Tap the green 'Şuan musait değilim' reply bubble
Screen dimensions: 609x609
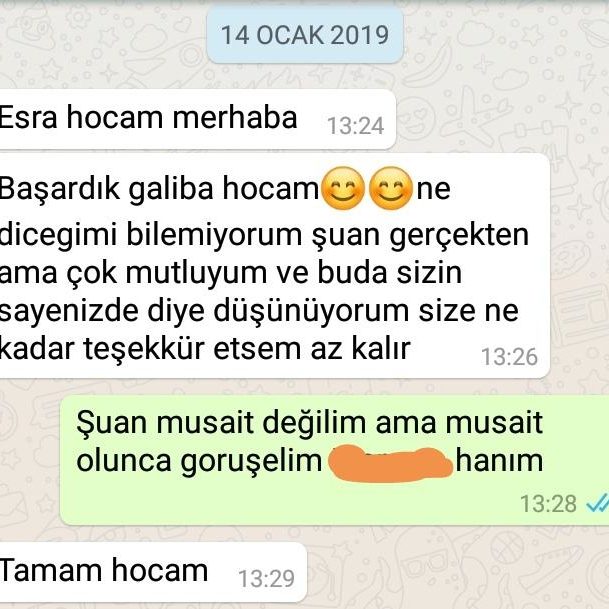click(x=334, y=460)
